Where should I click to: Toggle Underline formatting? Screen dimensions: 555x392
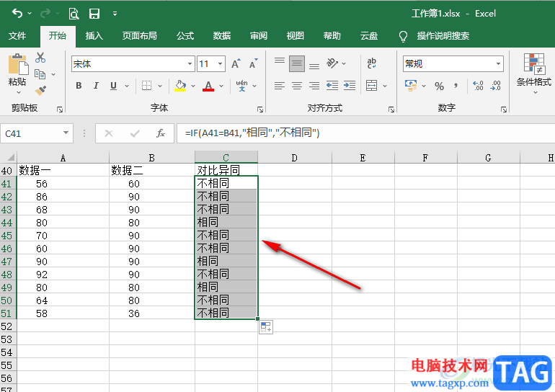tap(113, 86)
